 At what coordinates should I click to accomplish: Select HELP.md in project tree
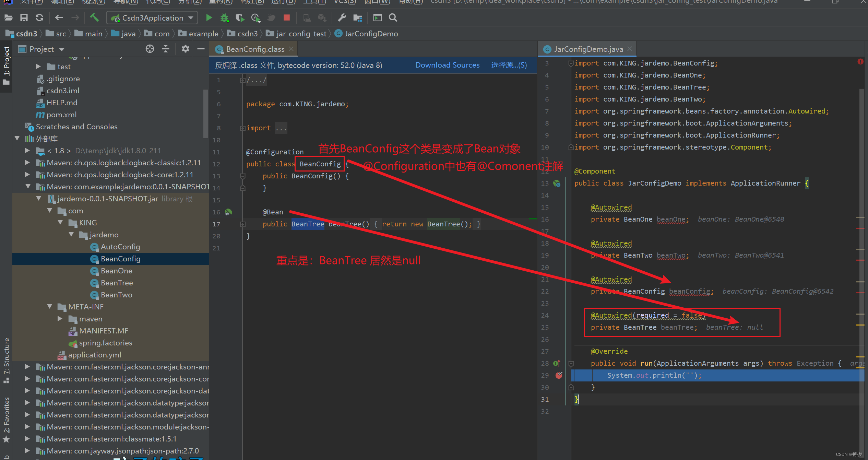62,103
